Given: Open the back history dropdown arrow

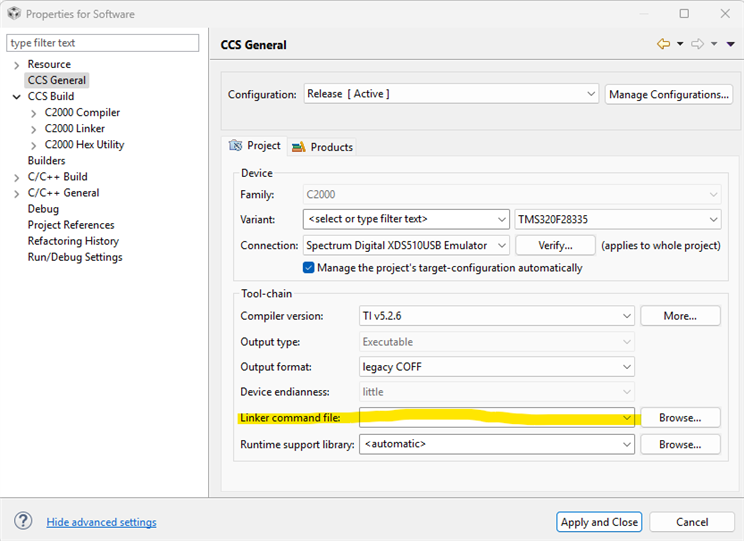Looking at the screenshot, I should [x=680, y=44].
